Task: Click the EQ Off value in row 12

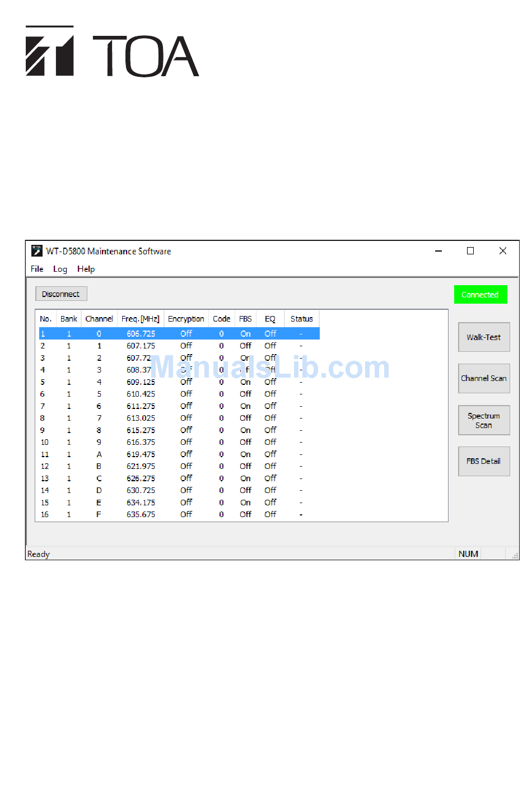Action: click(x=270, y=467)
